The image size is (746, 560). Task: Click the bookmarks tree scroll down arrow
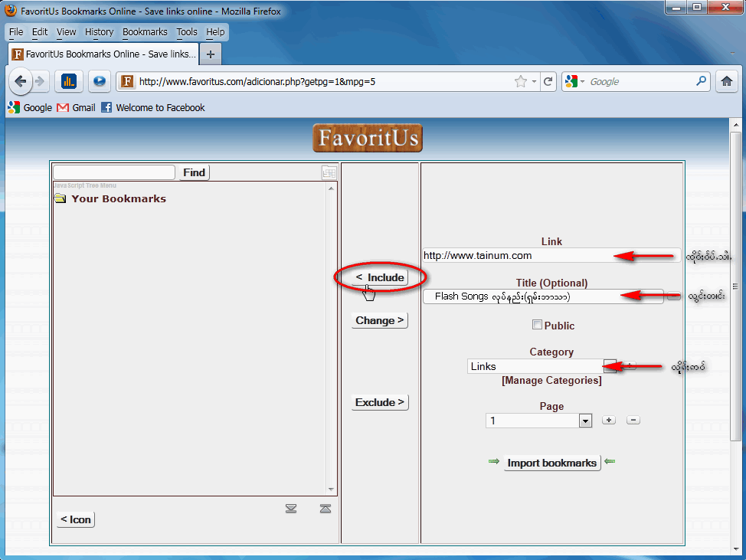click(x=331, y=489)
